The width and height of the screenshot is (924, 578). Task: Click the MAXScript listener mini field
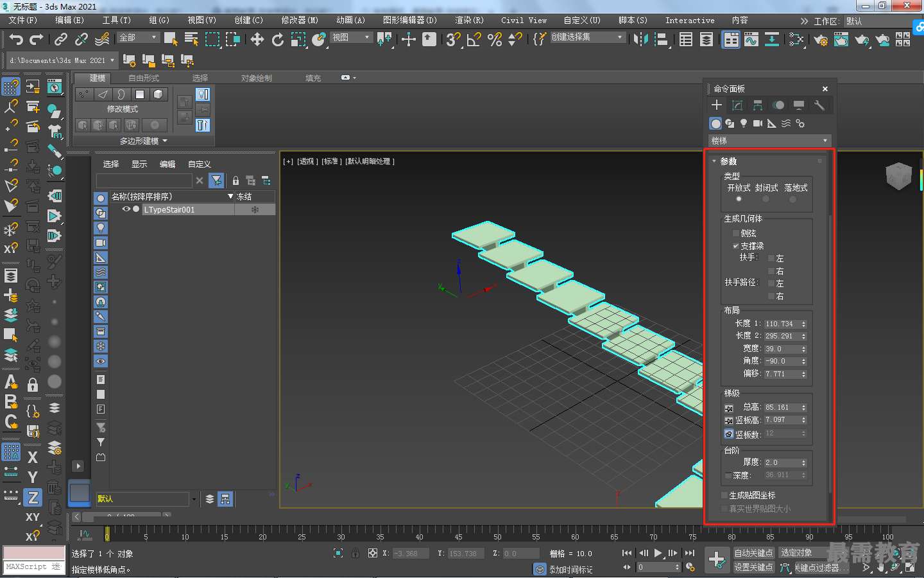(34, 566)
